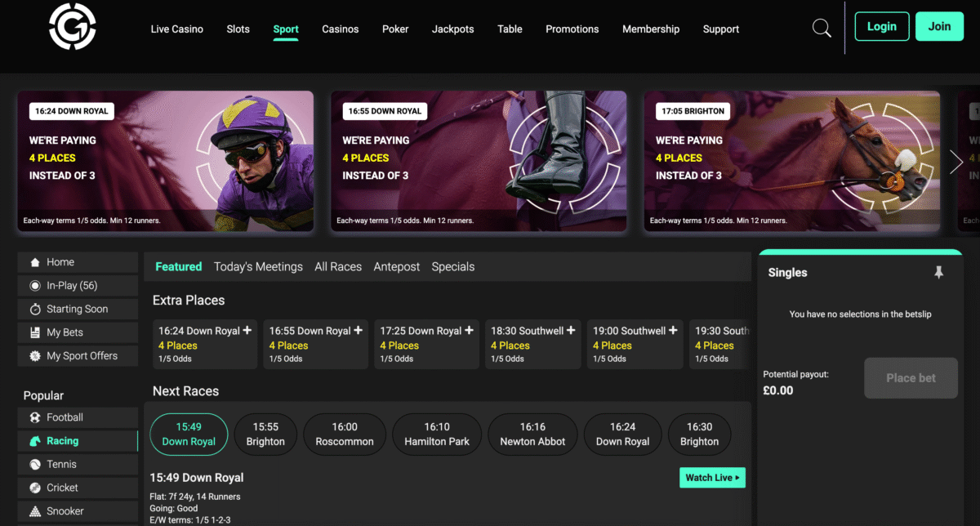Image resolution: width=980 pixels, height=526 pixels.
Task: Advance the promo carousel with right arrow
Action: (956, 162)
